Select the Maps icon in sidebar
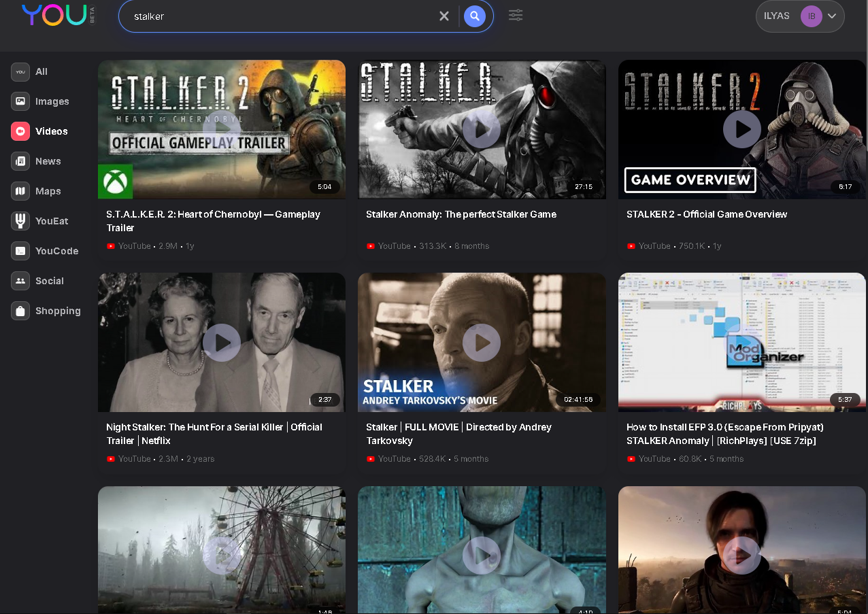The image size is (868, 614). click(20, 191)
